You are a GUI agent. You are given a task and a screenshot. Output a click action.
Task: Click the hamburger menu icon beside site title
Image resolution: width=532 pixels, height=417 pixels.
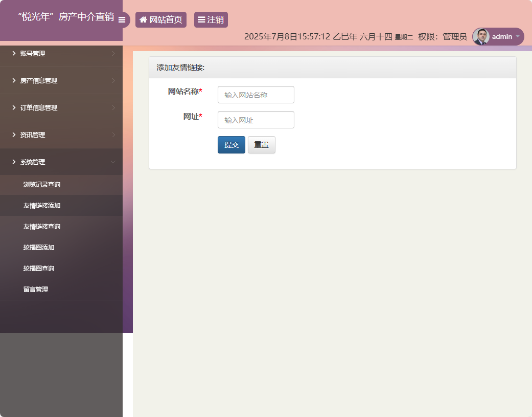point(122,20)
